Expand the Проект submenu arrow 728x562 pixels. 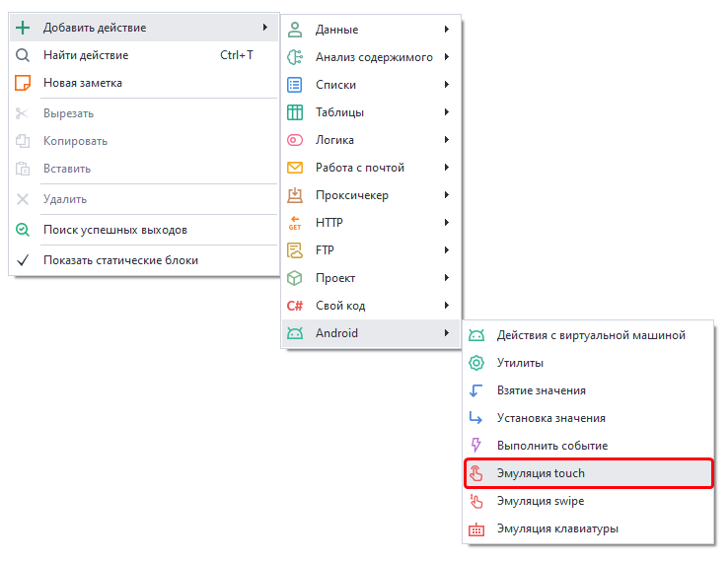pyautogui.click(x=447, y=278)
